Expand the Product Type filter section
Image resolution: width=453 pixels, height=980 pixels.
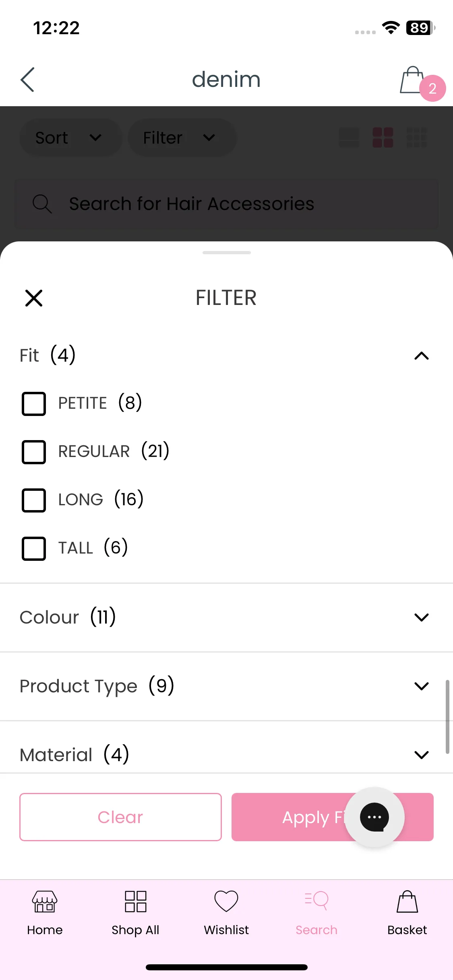point(226,686)
